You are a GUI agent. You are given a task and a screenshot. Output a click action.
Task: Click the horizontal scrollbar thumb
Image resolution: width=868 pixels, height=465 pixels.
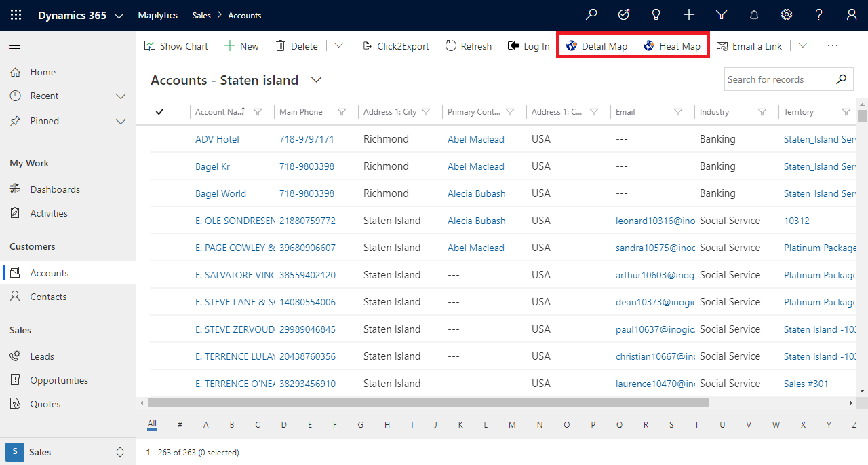coord(428,403)
